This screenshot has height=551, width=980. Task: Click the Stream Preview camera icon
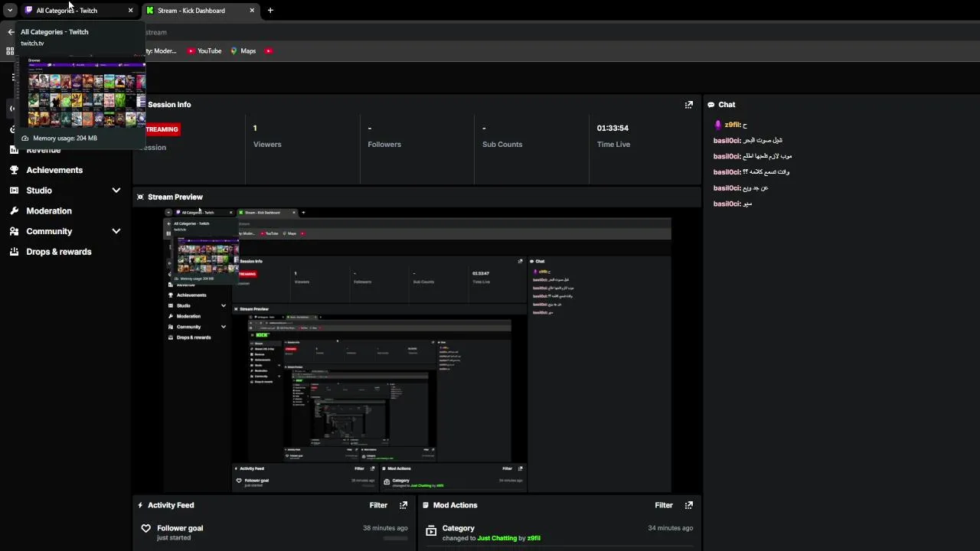coord(140,197)
